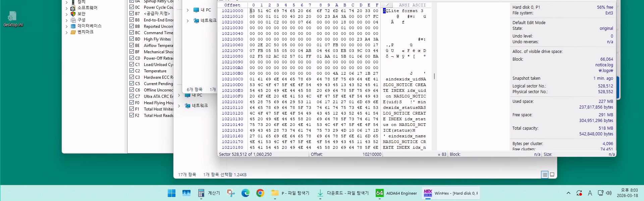Open the Windows Start menu
Image resolution: width=644 pixels, height=201 pixels.
pos(171,193)
